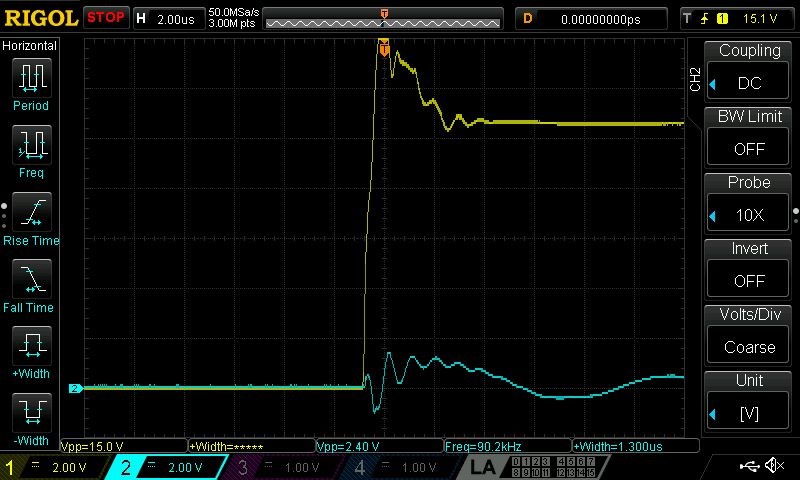
Task: Click the rising edge trigger icon
Action: point(705,19)
